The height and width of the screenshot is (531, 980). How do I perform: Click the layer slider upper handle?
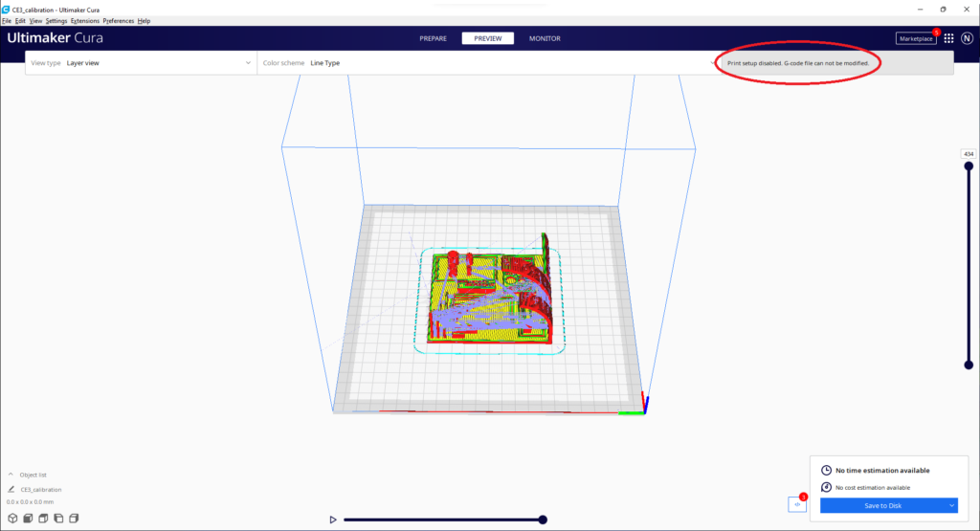(969, 166)
